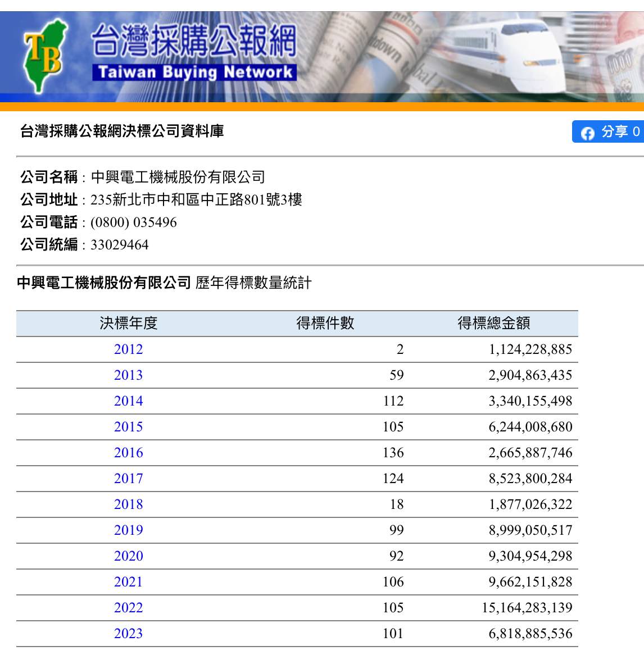Click amount 2,665,887,746 for 2016
Screen dimensions: 644x655
[x=530, y=453]
